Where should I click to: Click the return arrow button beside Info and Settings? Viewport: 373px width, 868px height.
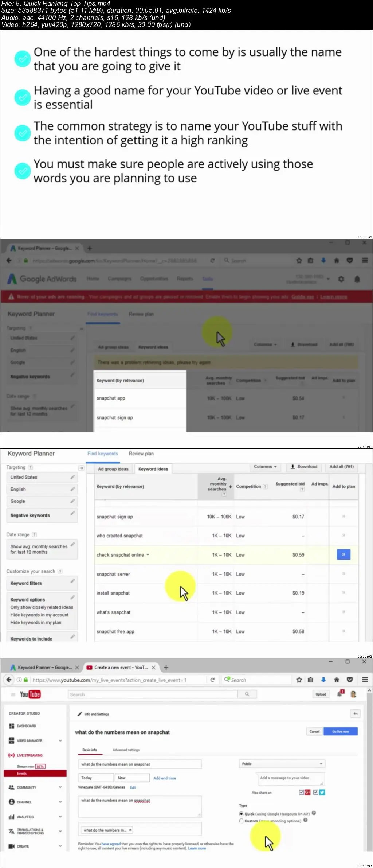click(355, 713)
